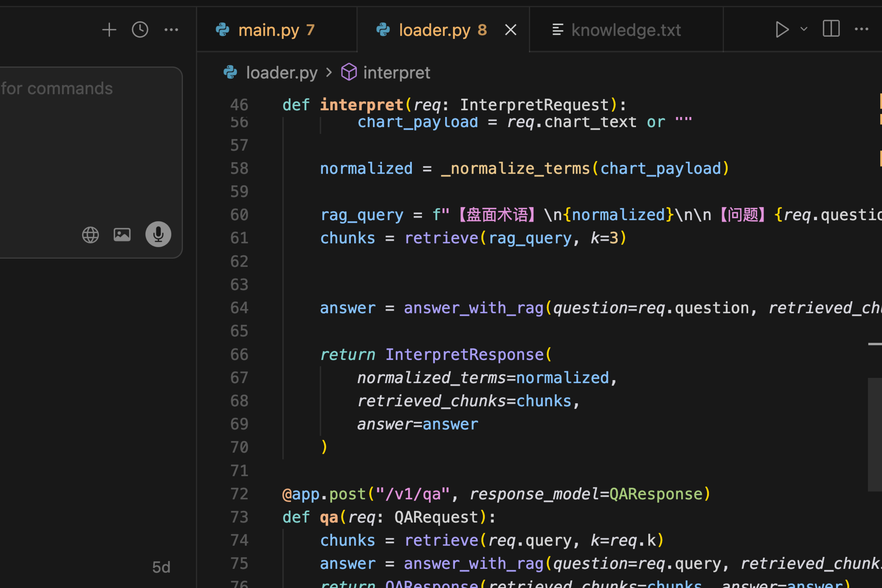Open chat panel more options ellipsis
Image resolution: width=882 pixels, height=588 pixels.
coord(171,30)
